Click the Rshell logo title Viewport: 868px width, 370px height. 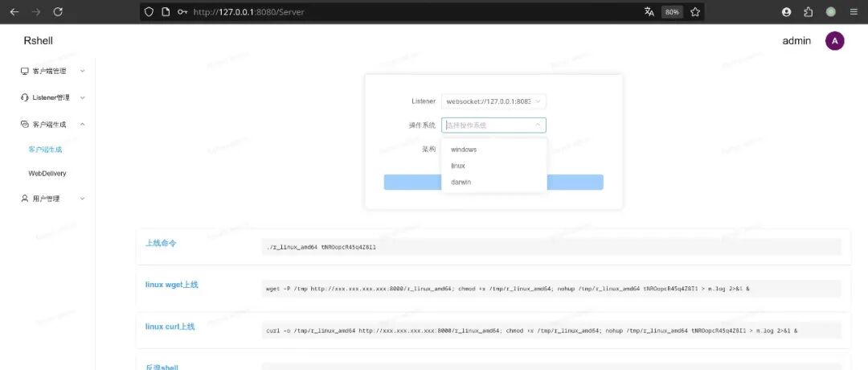click(x=39, y=40)
